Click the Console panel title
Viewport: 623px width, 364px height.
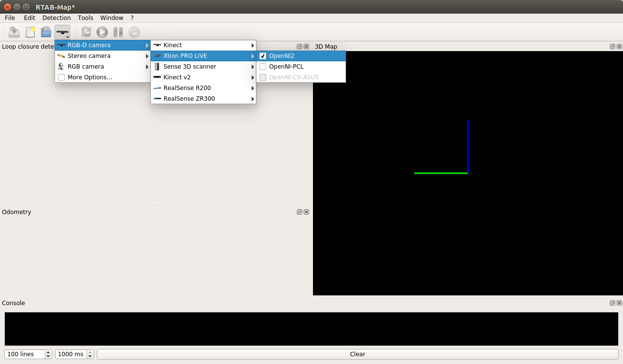pos(14,303)
